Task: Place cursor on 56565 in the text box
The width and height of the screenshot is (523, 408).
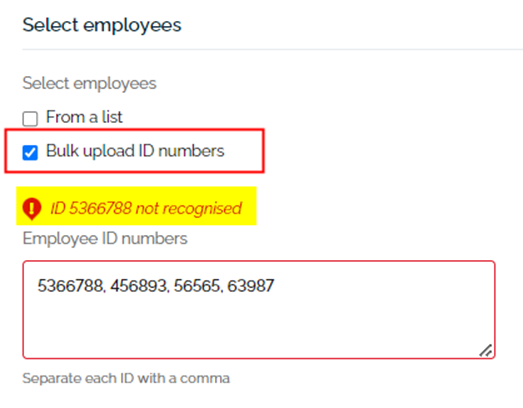Action: coord(197,286)
